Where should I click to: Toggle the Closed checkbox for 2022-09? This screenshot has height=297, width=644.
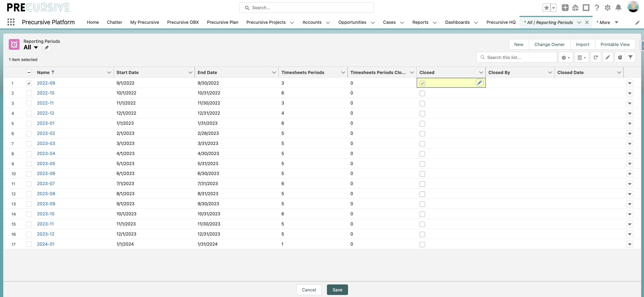[422, 83]
